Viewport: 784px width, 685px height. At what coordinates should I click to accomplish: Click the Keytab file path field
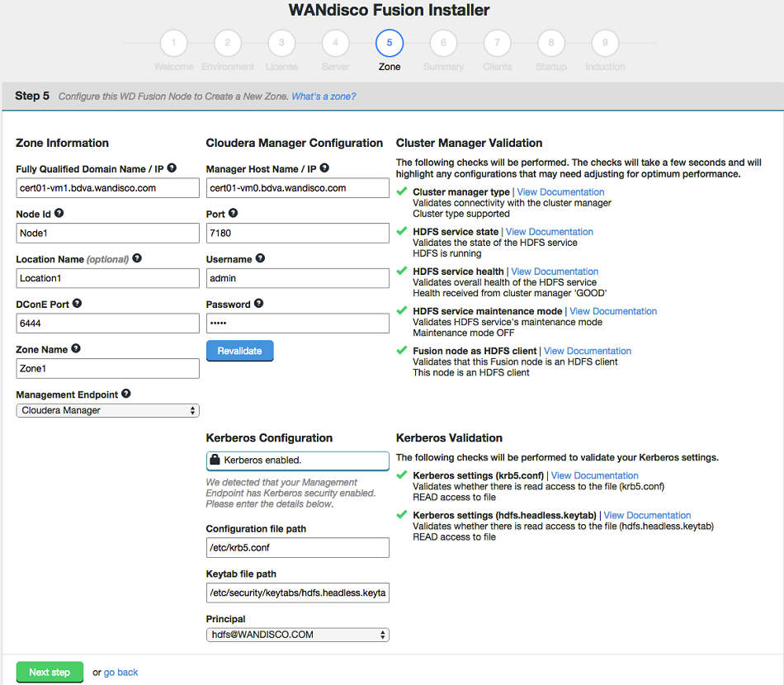(x=297, y=593)
